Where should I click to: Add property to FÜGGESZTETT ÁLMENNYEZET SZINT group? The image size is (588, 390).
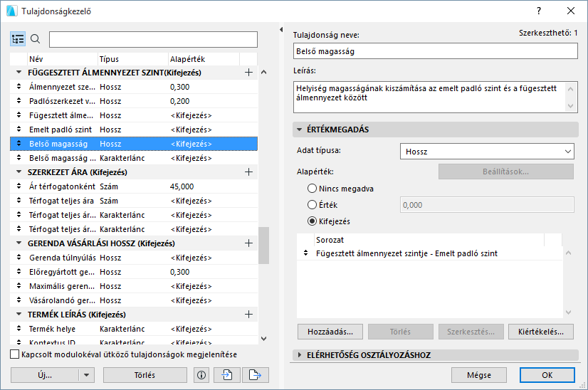click(248, 73)
